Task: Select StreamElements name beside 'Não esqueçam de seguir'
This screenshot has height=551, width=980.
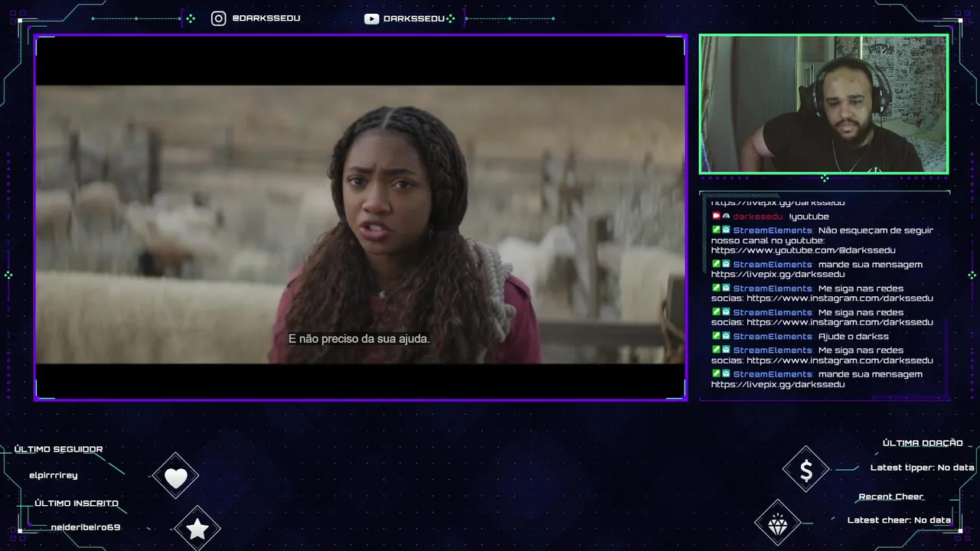Action: (x=773, y=230)
